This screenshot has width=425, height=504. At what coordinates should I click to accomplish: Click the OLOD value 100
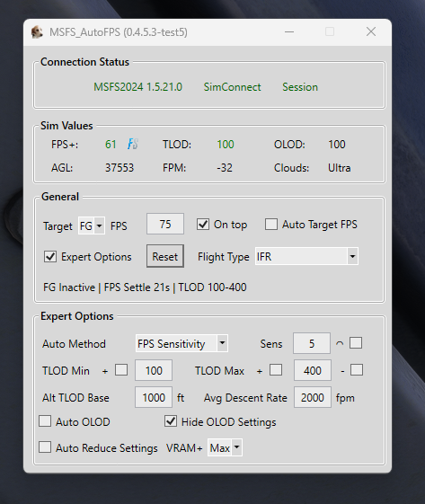tap(337, 145)
